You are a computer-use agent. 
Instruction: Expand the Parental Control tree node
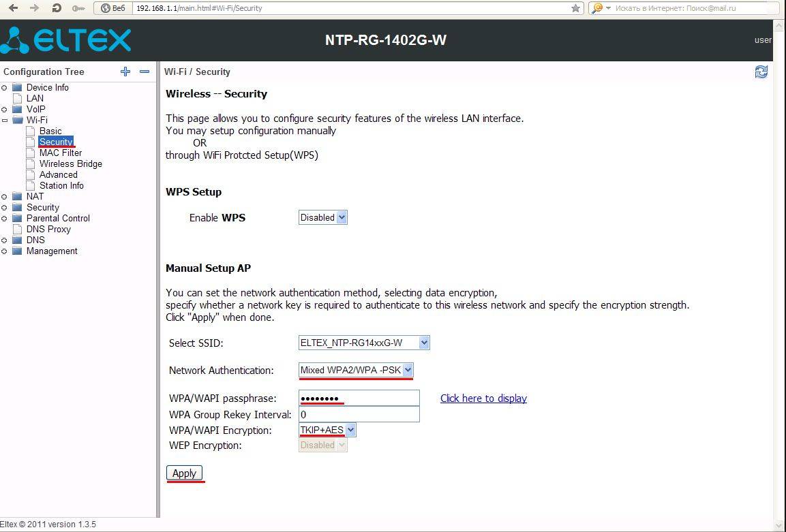(x=4, y=219)
